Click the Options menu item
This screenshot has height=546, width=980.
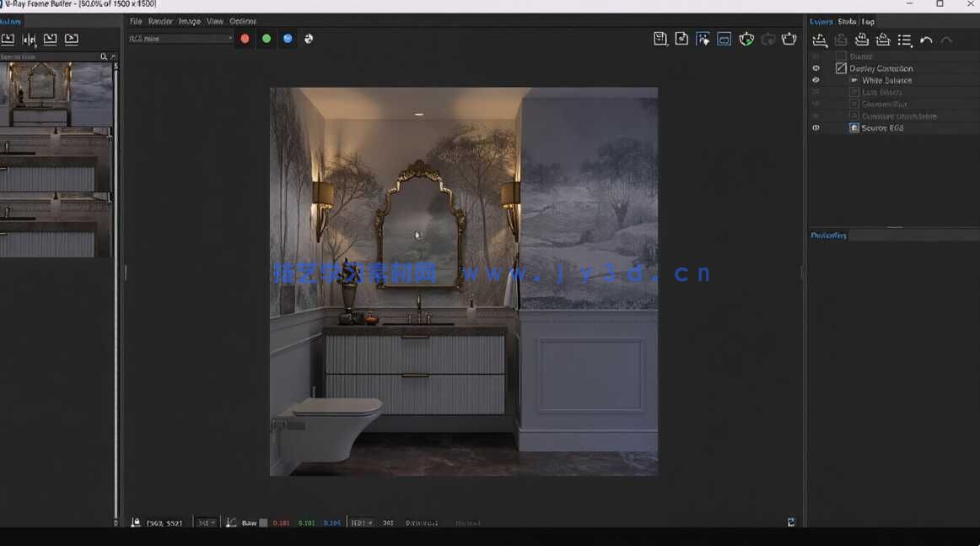coord(243,21)
